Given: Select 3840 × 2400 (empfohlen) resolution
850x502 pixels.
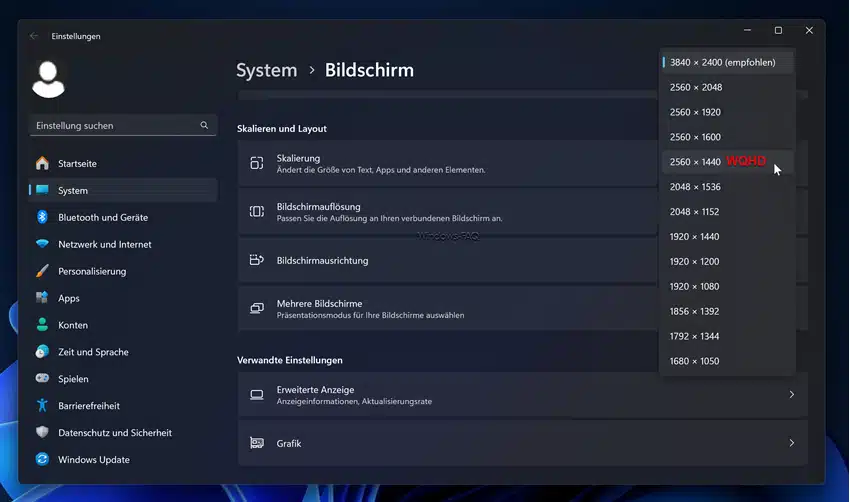Looking at the screenshot, I should [x=727, y=62].
